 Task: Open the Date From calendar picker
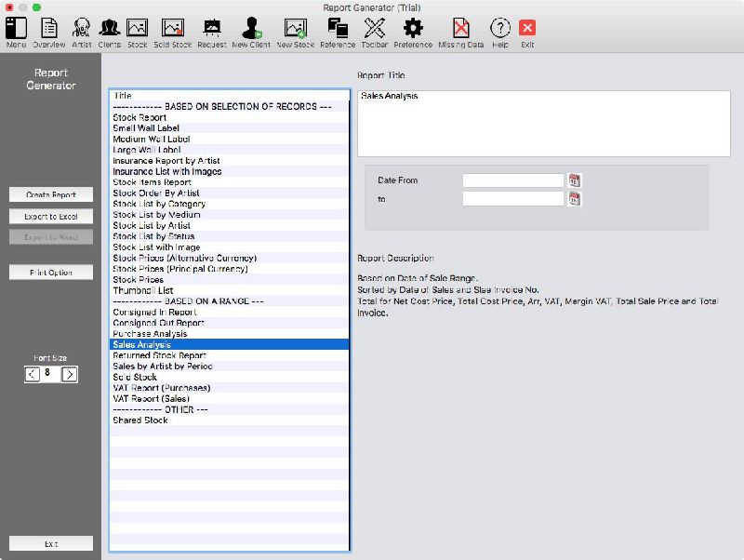[x=574, y=180]
